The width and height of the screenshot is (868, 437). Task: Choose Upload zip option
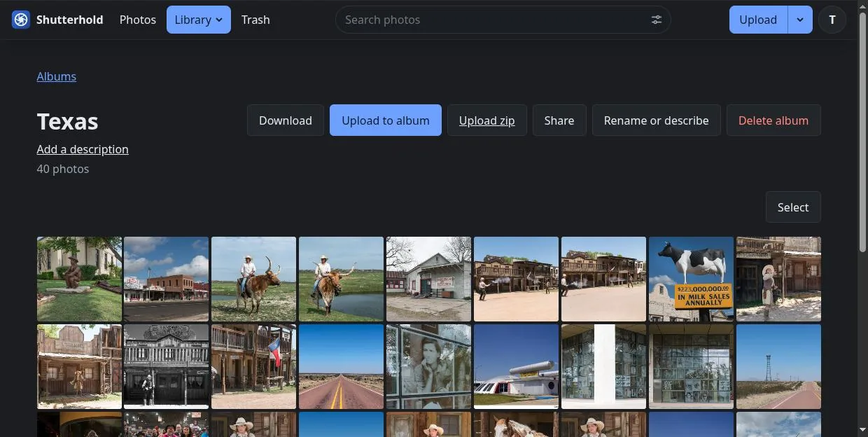pos(487,120)
